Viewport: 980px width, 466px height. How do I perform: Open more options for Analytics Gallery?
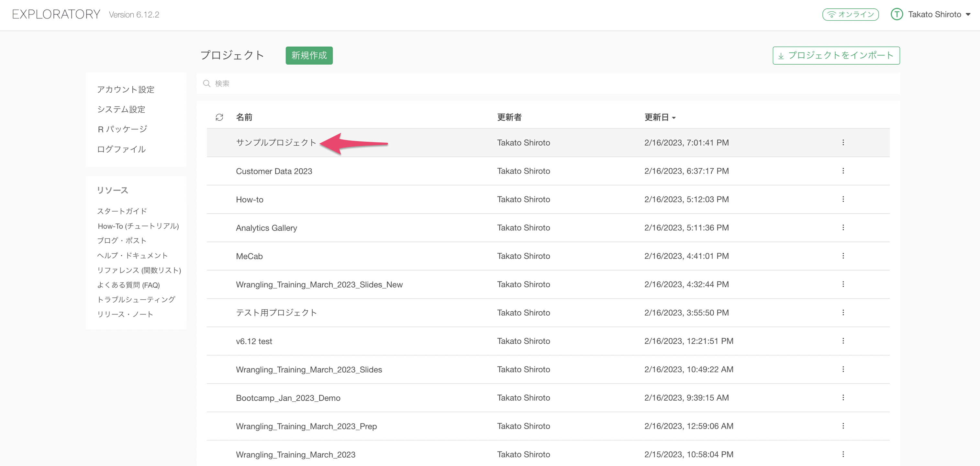tap(843, 227)
